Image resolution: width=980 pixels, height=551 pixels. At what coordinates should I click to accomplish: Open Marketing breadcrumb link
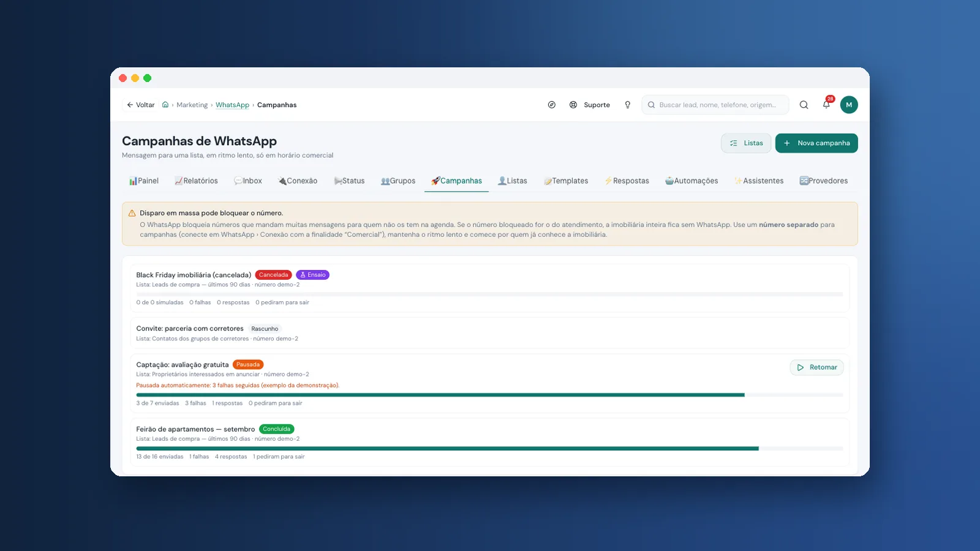click(x=192, y=105)
